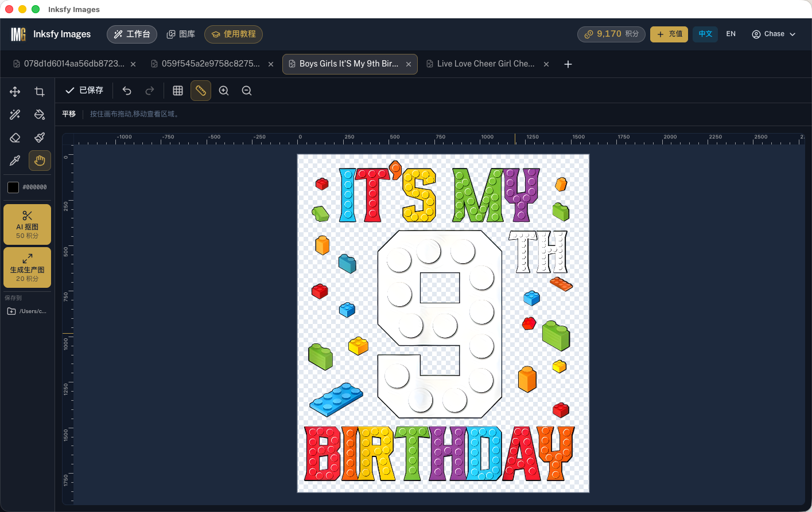This screenshot has height=512, width=812.
Task: Select the Brush tool
Action: click(40, 138)
